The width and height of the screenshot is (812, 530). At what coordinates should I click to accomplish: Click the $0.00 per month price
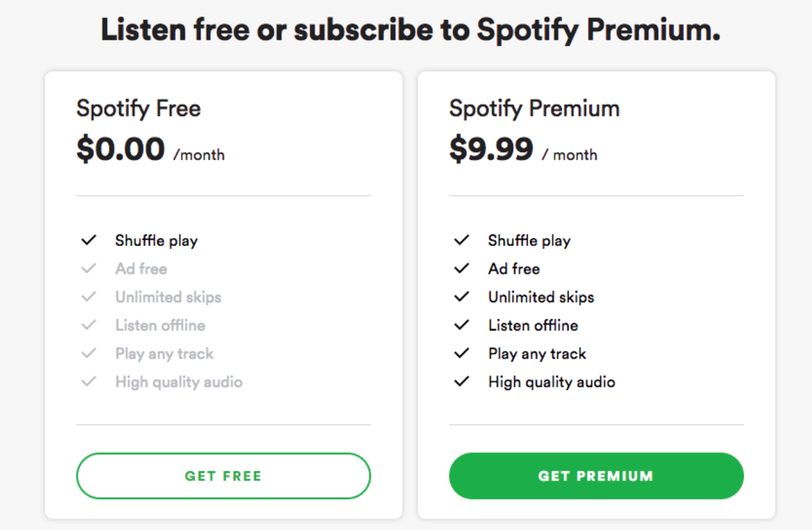tap(150, 150)
